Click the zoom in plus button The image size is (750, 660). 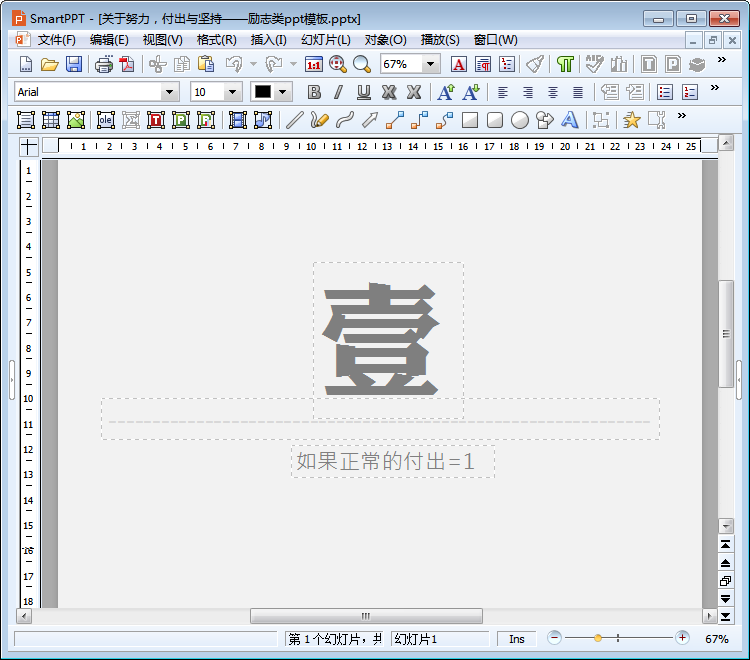tap(682, 638)
